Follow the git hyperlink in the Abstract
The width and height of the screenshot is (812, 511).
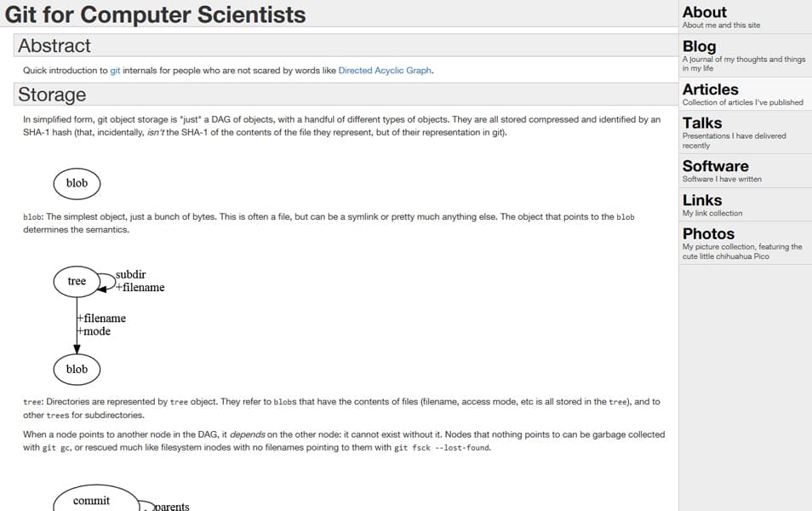coord(115,71)
